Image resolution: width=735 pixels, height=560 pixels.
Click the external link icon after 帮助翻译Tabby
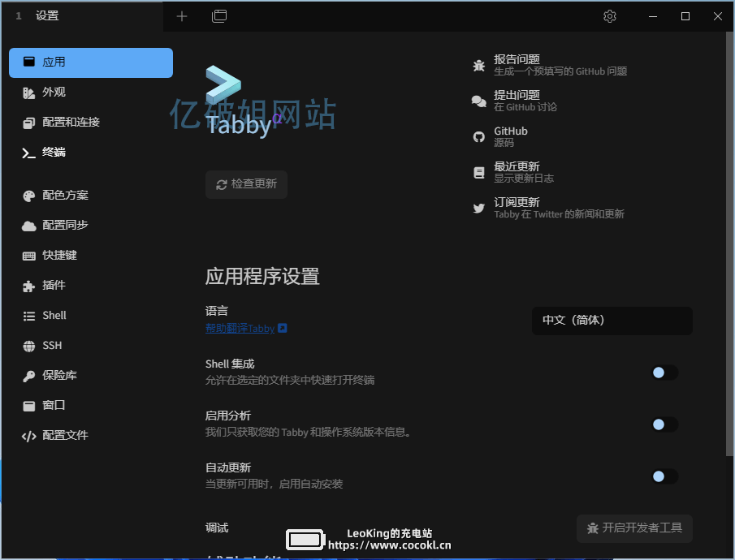[282, 328]
